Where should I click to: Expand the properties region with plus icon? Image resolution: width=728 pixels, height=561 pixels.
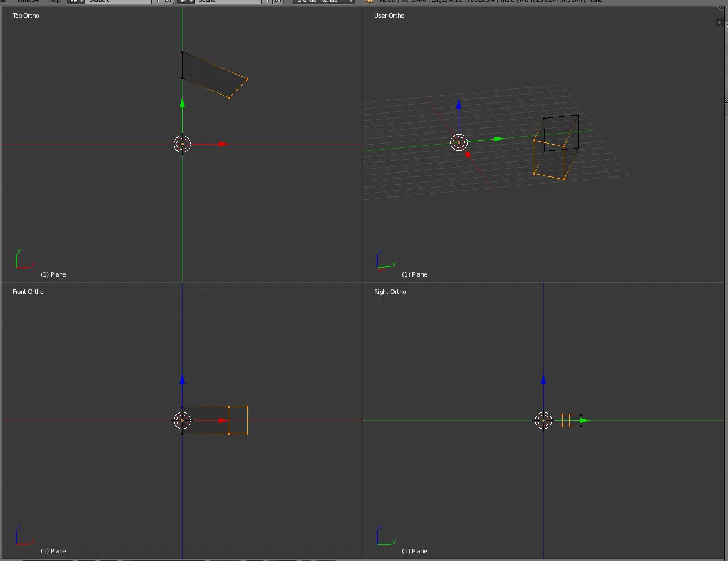719,22
